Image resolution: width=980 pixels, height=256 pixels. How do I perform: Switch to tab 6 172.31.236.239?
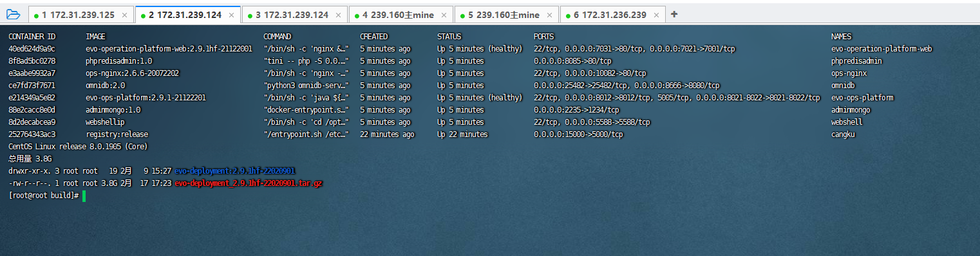(613, 14)
